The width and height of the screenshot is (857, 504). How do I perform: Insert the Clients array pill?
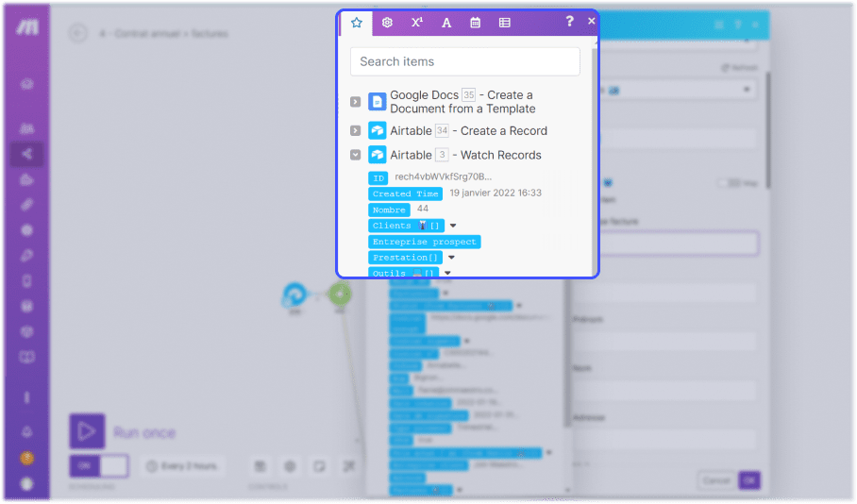406,226
